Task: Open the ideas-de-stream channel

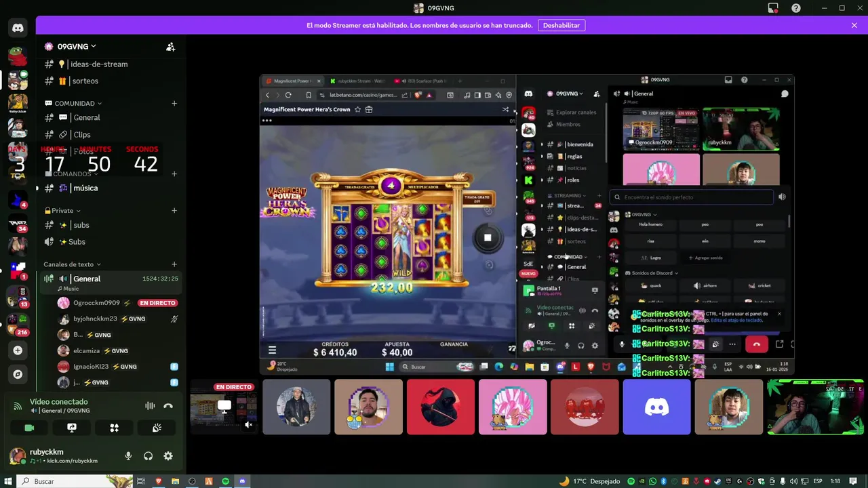Action: (99, 64)
